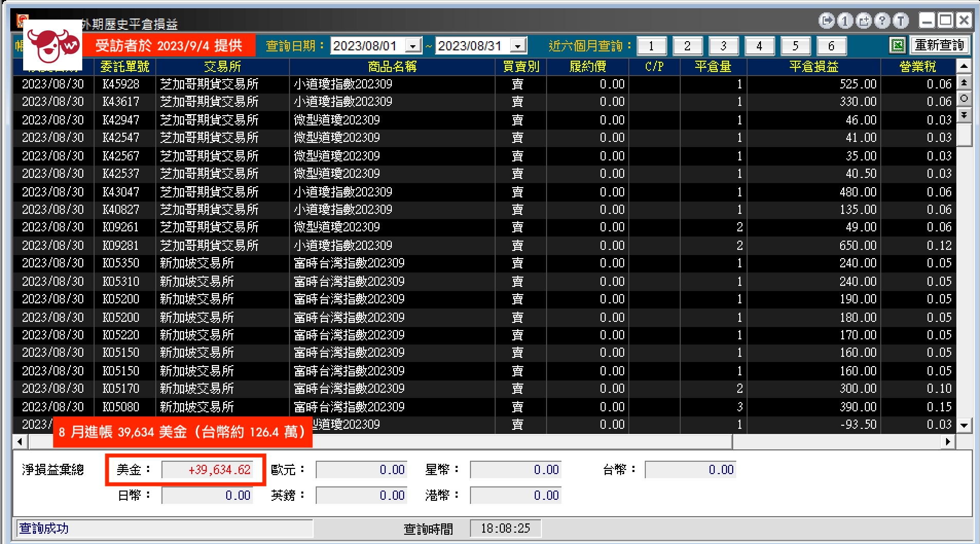Jump to top with double-up arrow icon
The width and height of the screenshot is (980, 544).
[964, 82]
